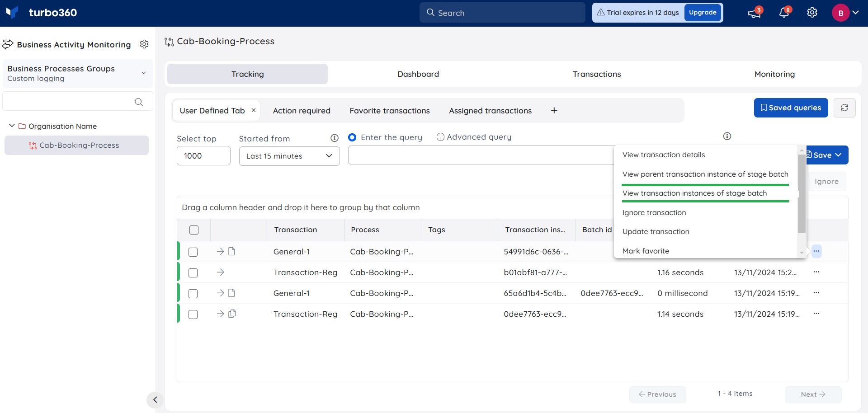Image resolution: width=868 pixels, height=413 pixels.
Task: Click the Next page button
Action: tap(813, 394)
